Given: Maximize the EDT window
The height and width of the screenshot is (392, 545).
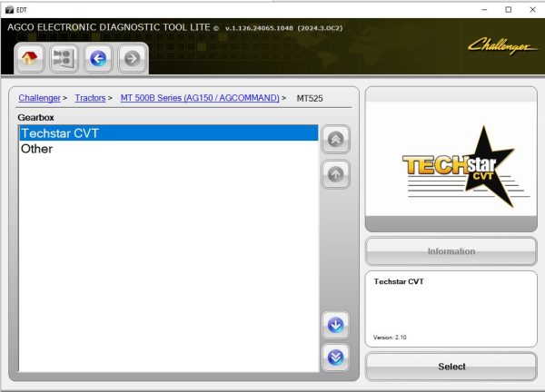Looking at the screenshot, I should pyautogui.click(x=508, y=10).
